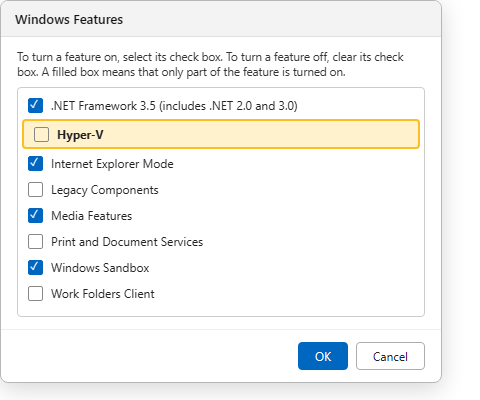Uncheck Internet Explorer Mode checkbox
This screenshot has width=480, height=400.
[35, 164]
